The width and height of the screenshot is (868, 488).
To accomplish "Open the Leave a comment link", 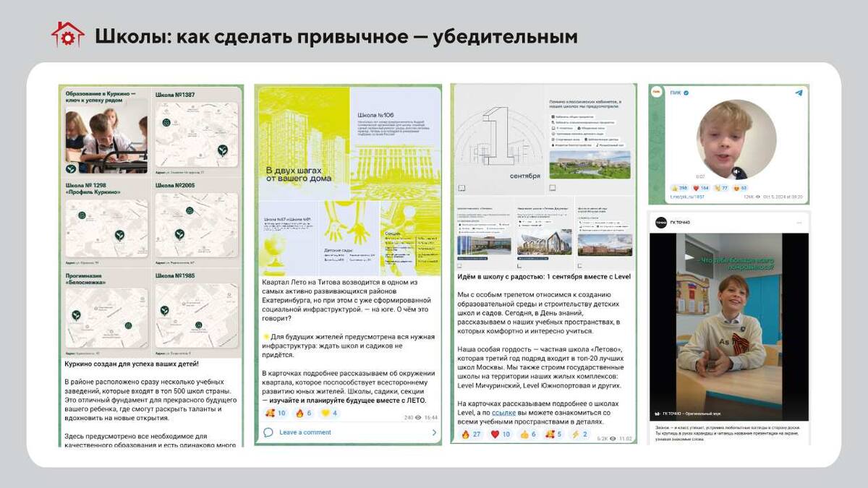I will click(305, 432).
